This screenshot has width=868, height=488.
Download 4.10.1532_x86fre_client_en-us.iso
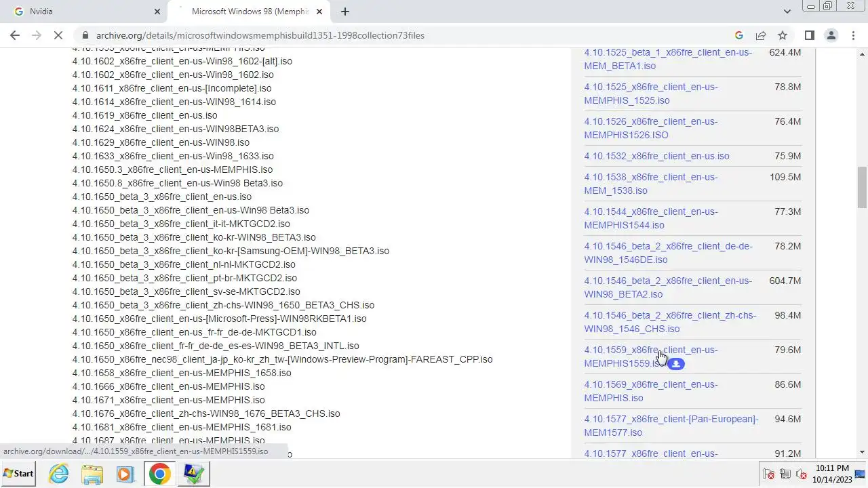pos(656,156)
